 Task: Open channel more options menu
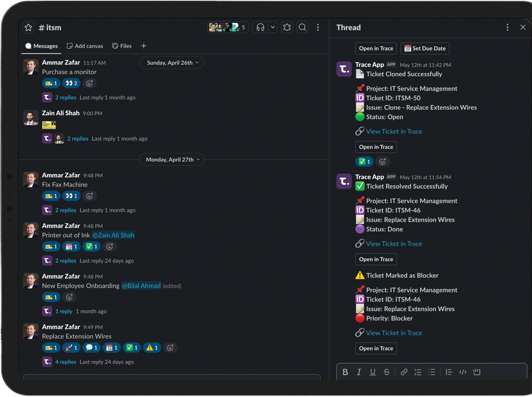[318, 27]
